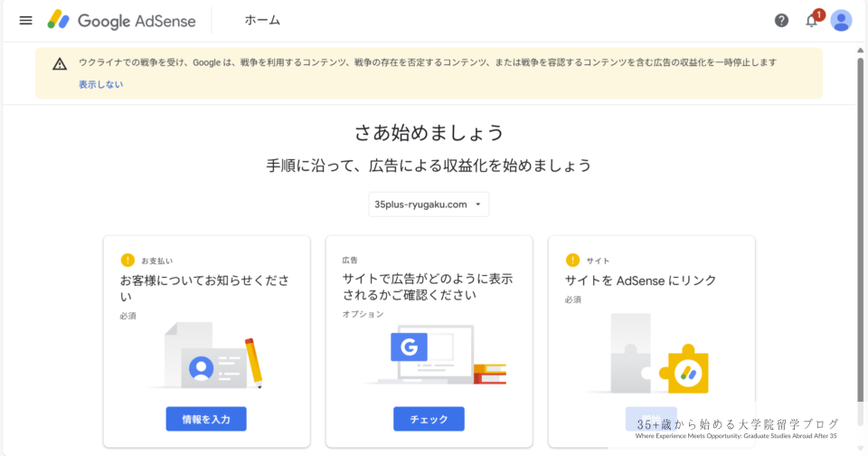This screenshot has height=456, width=868.
Task: Open the user account avatar
Action: (x=841, y=20)
